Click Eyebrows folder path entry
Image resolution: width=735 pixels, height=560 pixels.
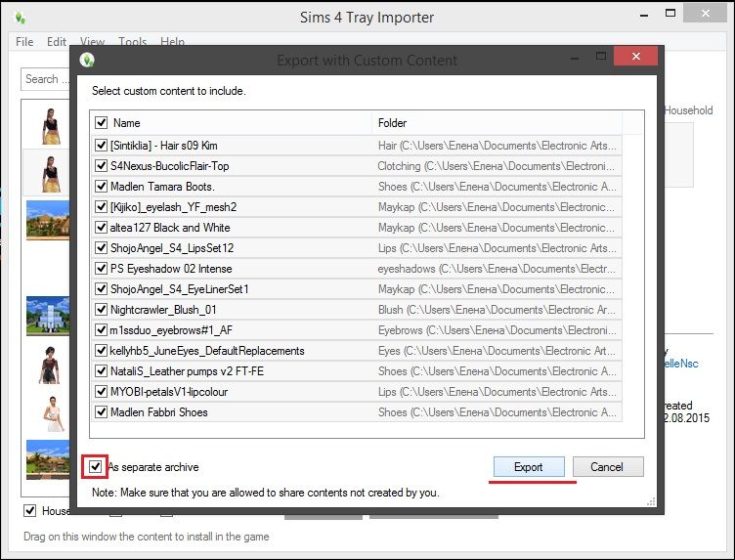click(497, 330)
